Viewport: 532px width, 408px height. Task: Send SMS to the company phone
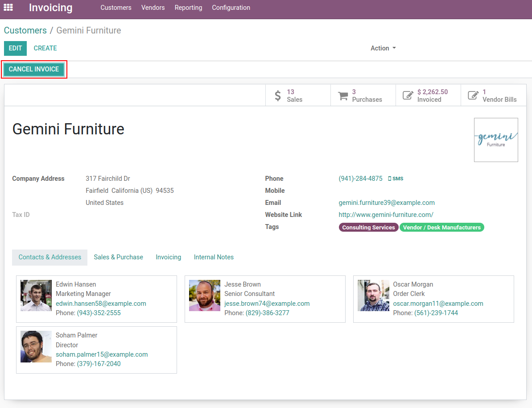point(396,179)
